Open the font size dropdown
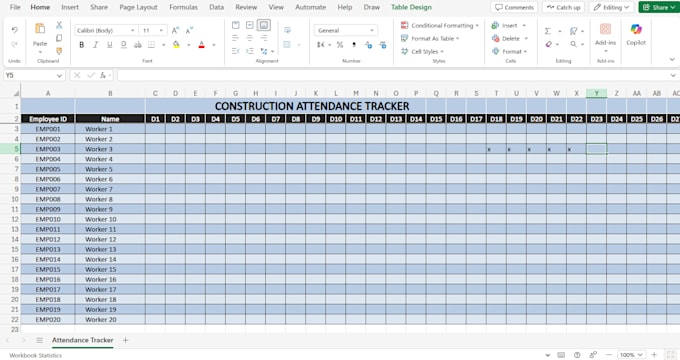 click(x=161, y=30)
